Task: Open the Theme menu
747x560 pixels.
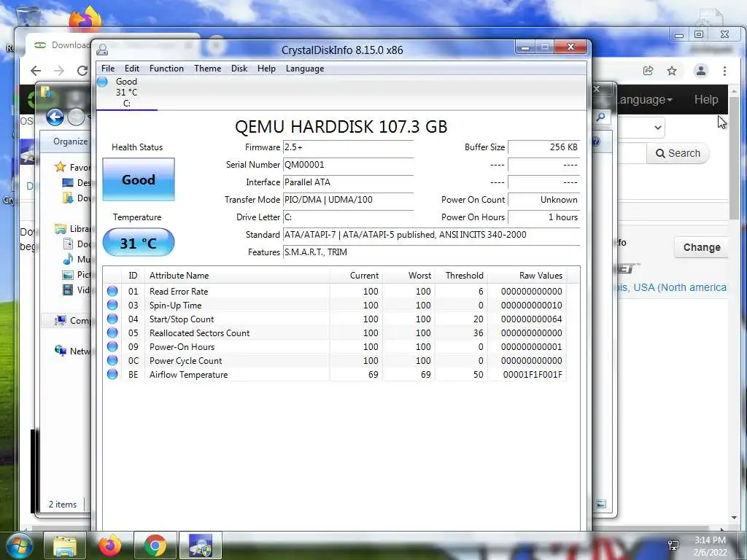Action: 207,69
